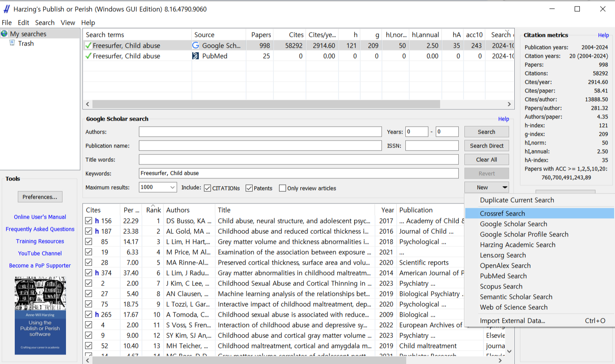Open Become a PoP Supporter link
This screenshot has height=364, width=615.
tap(40, 266)
